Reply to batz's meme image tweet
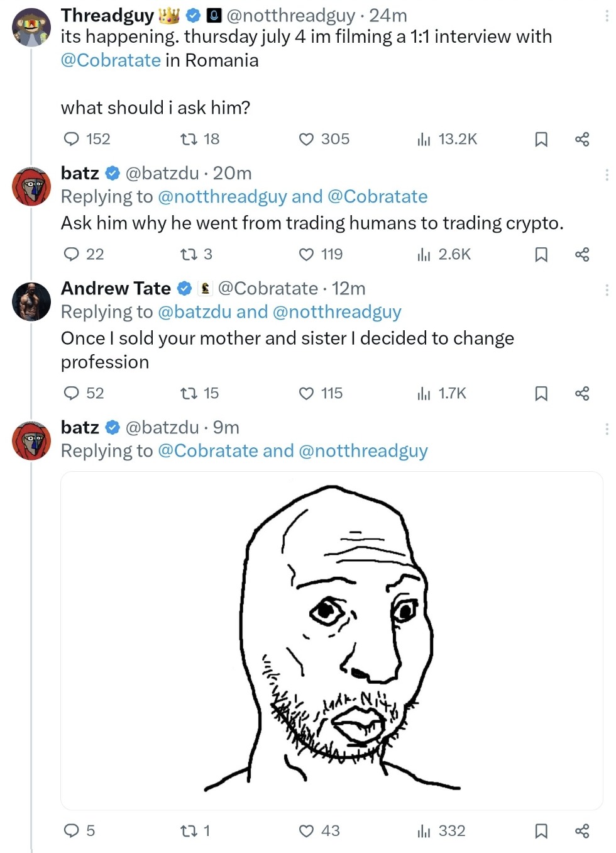This screenshot has height=853, width=616. 72,831
